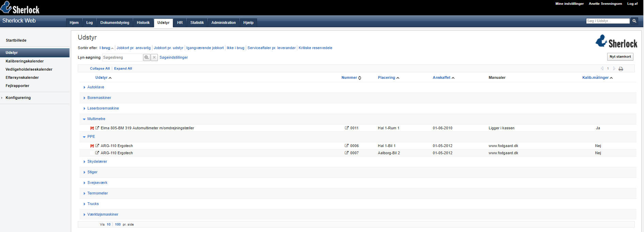Go to next page arrow in pager
The image size is (644, 232).
pyautogui.click(x=614, y=69)
